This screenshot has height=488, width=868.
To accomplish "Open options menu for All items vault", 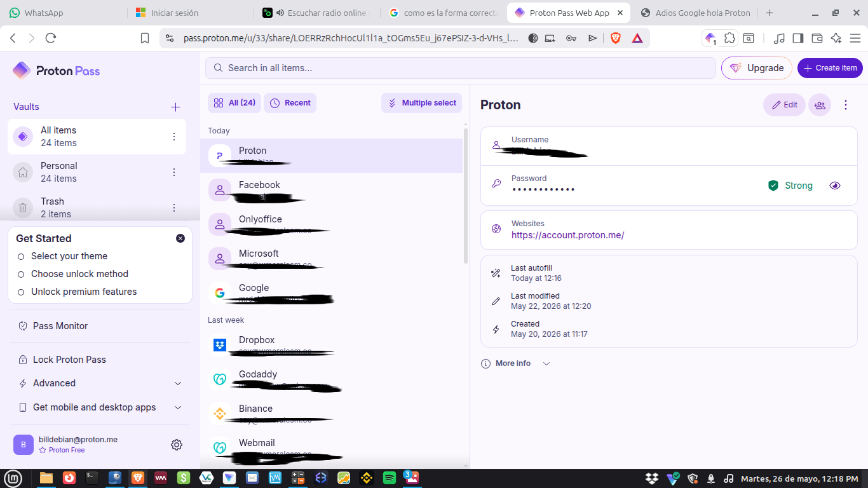I will tap(174, 137).
